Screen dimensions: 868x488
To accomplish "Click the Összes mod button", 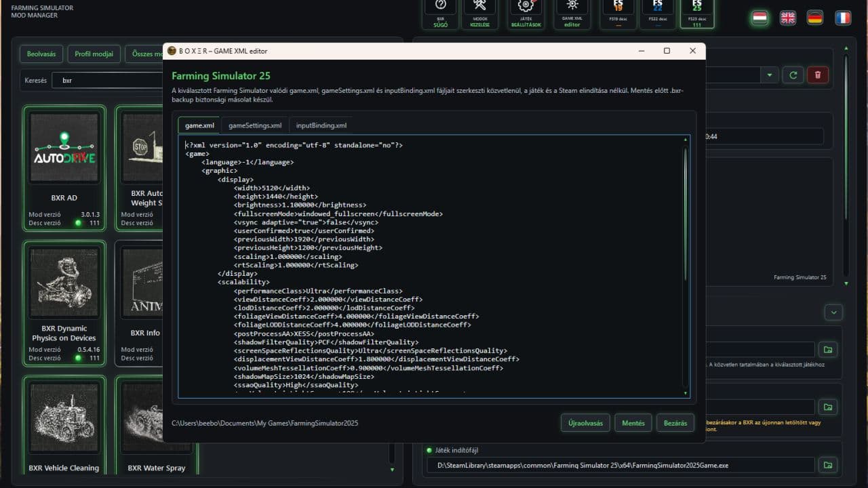I will pos(145,54).
